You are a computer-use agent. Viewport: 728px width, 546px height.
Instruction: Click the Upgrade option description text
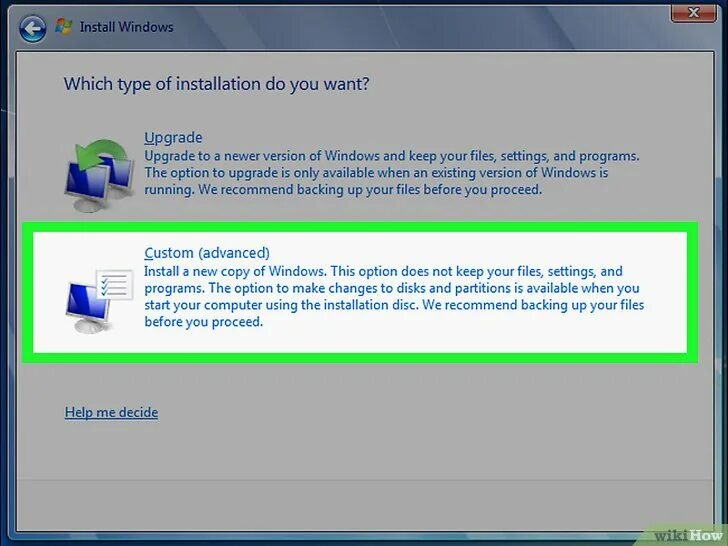click(x=391, y=173)
